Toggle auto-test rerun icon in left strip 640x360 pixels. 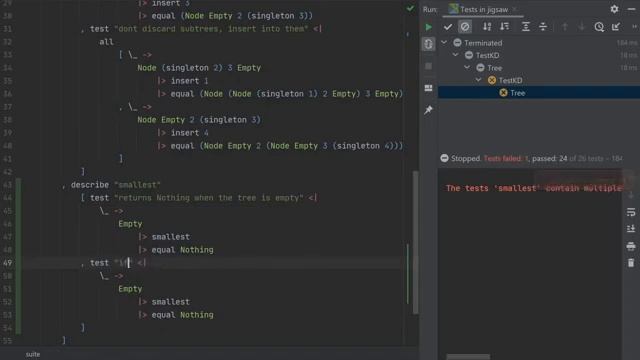[x=428, y=44]
